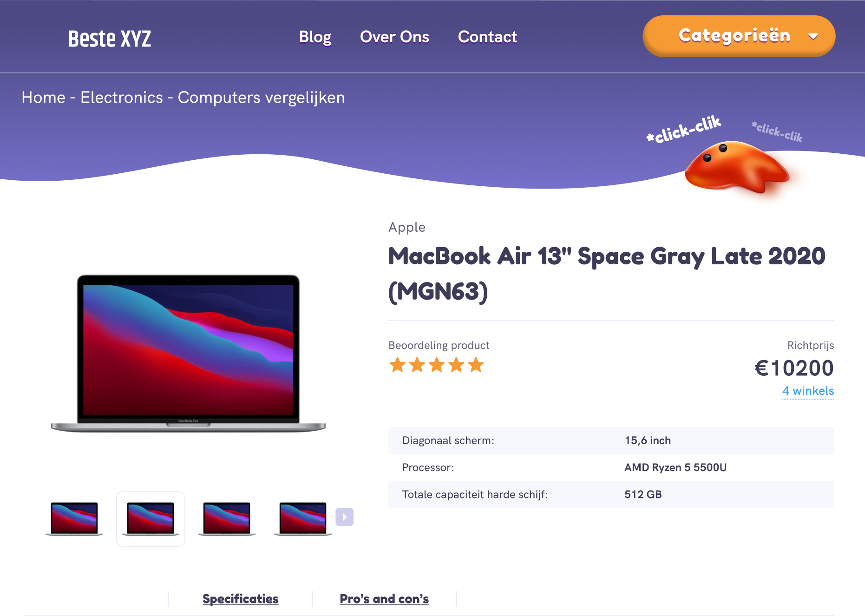This screenshot has width=865, height=616.
Task: Switch to the Specificaties tab
Action: point(241,599)
